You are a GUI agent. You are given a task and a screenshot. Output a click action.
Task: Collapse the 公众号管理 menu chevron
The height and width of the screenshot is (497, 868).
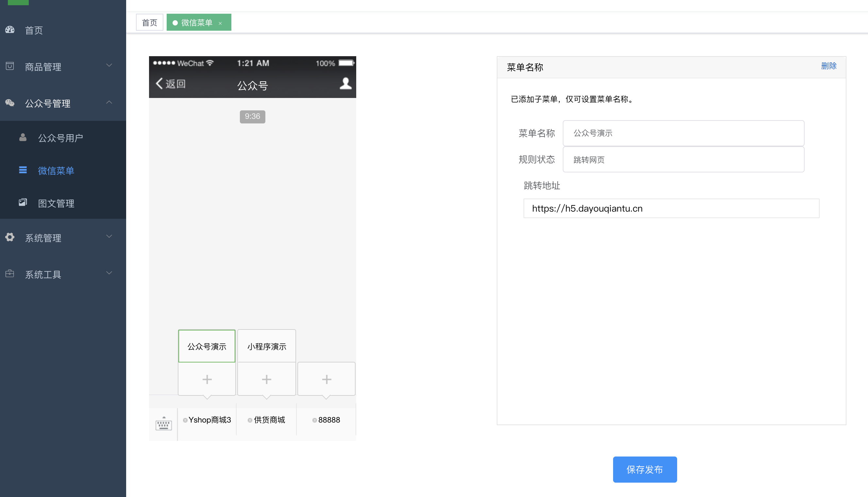(x=109, y=102)
